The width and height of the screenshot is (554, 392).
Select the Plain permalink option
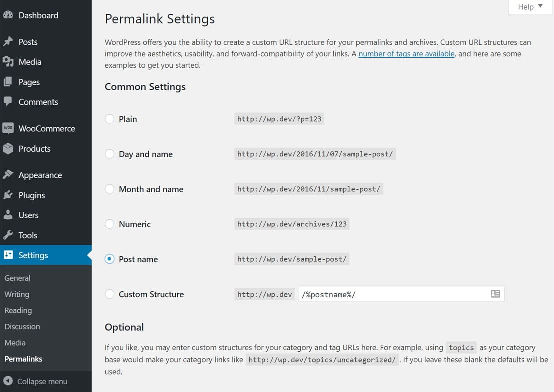pos(110,119)
